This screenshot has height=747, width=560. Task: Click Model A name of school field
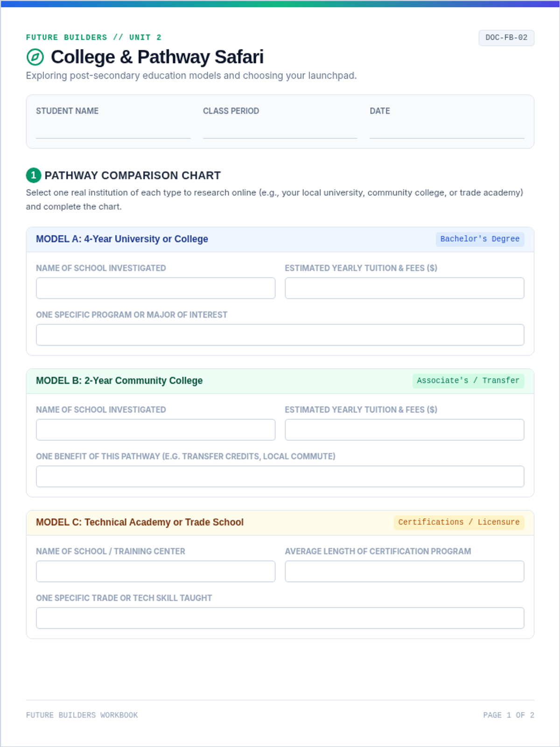(155, 288)
